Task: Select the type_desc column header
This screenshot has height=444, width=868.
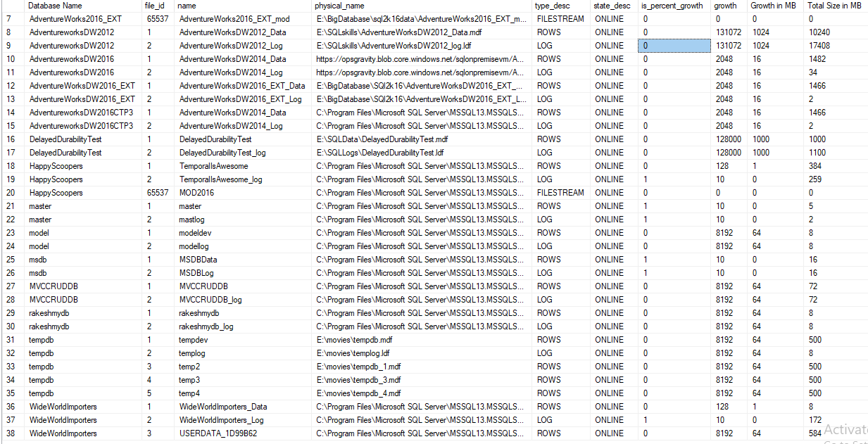Action: [x=553, y=6]
